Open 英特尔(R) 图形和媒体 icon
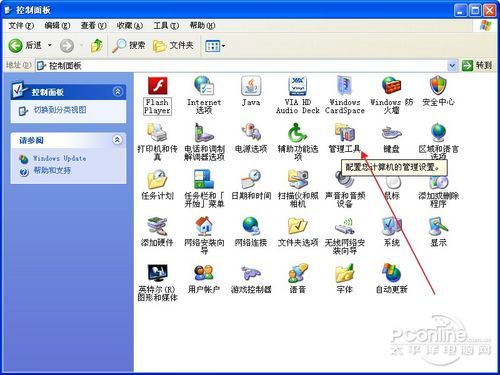500x375 pixels. click(157, 273)
